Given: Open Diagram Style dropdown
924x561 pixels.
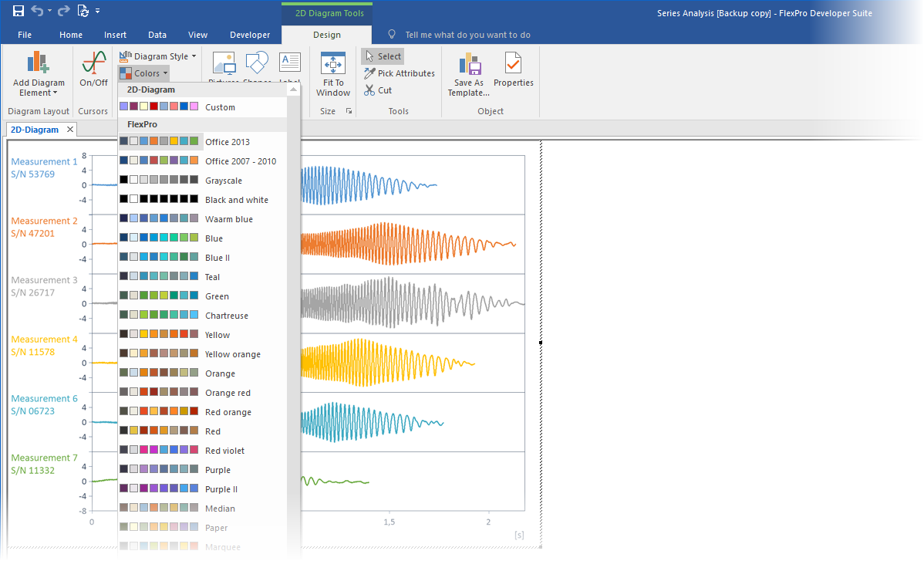Looking at the screenshot, I should (158, 56).
